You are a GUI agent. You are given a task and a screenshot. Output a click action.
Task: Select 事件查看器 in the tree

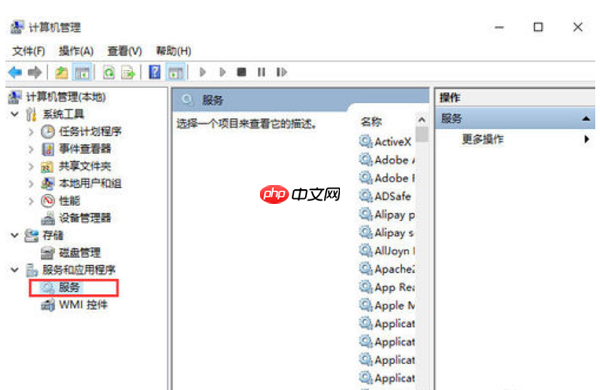[x=85, y=149]
